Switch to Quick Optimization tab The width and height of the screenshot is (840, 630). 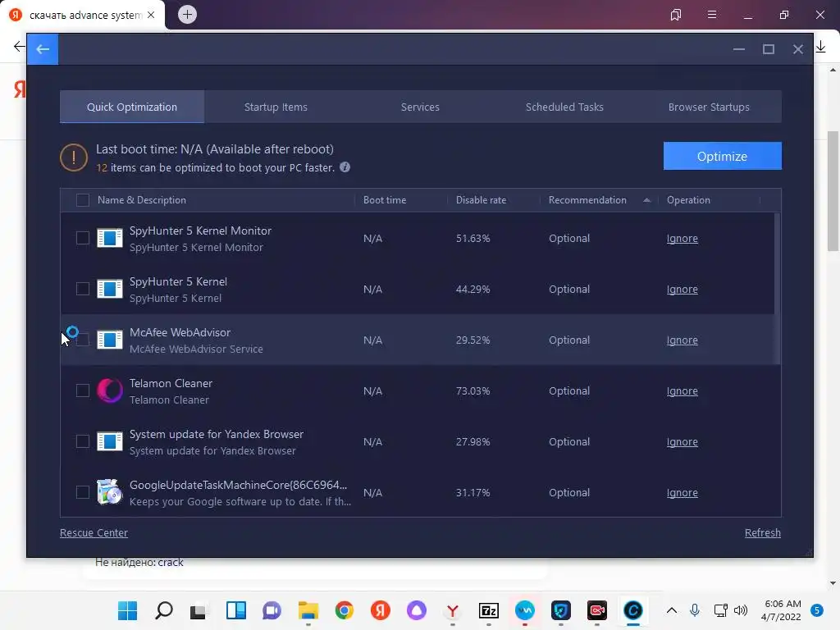132,107
